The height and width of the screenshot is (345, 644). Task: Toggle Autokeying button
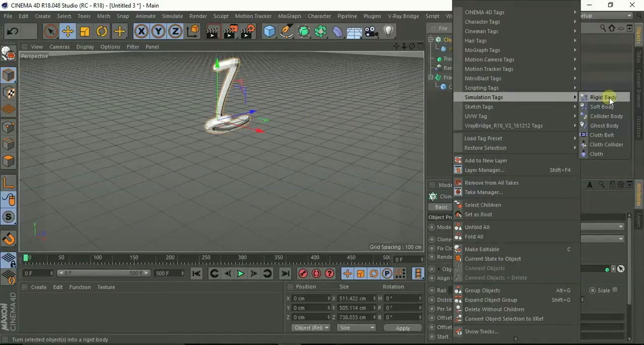point(316,273)
